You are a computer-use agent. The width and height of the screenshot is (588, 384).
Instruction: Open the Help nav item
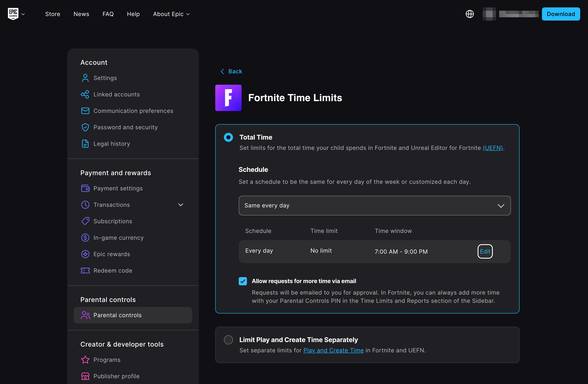click(x=133, y=14)
